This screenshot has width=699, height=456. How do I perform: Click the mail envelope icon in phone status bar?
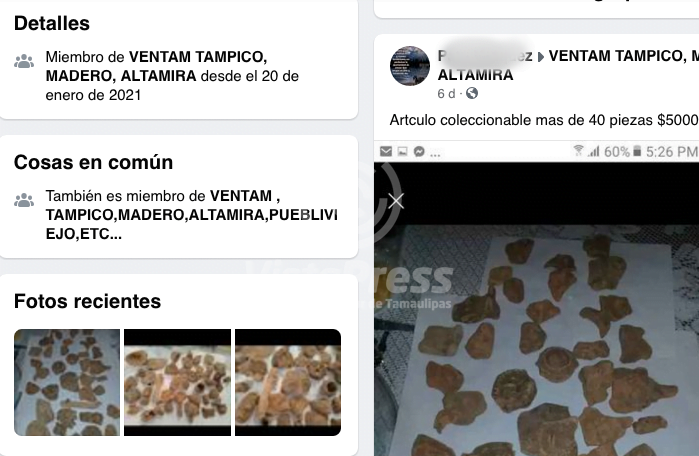386,152
